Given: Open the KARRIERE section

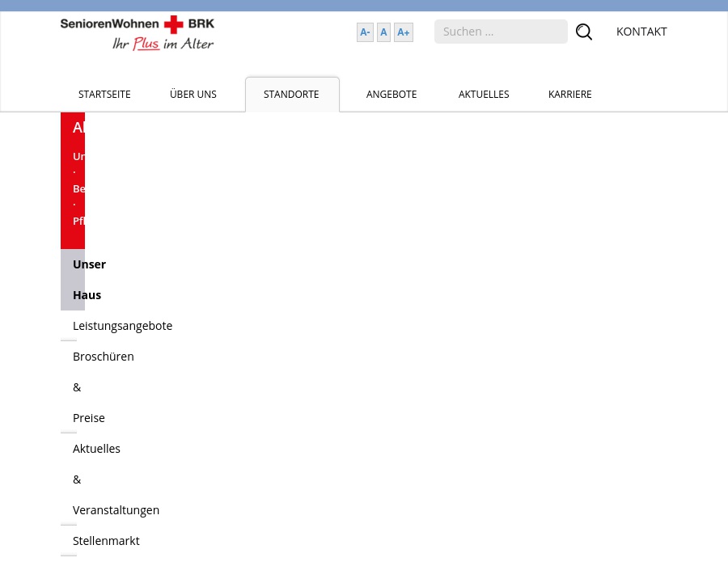Looking at the screenshot, I should 570,95.
